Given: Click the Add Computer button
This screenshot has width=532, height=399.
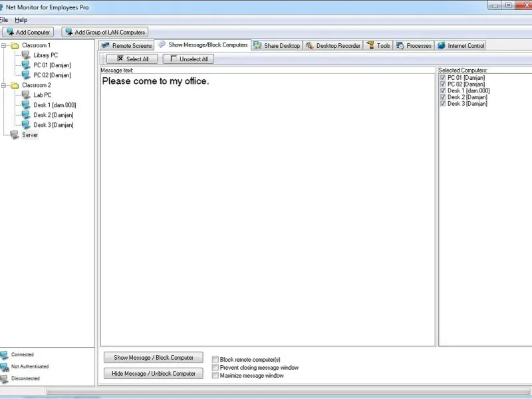Looking at the screenshot, I should pos(28,32).
